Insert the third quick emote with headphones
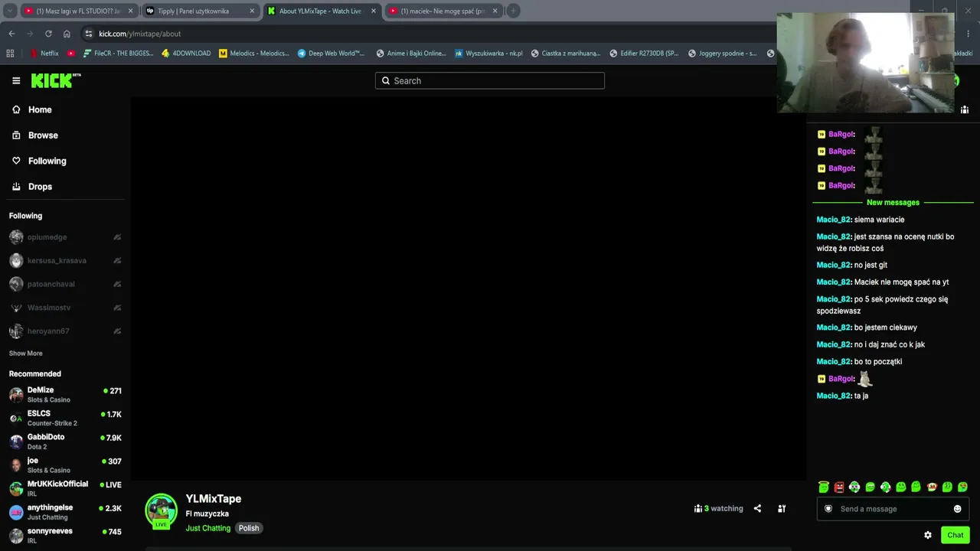 click(x=854, y=487)
